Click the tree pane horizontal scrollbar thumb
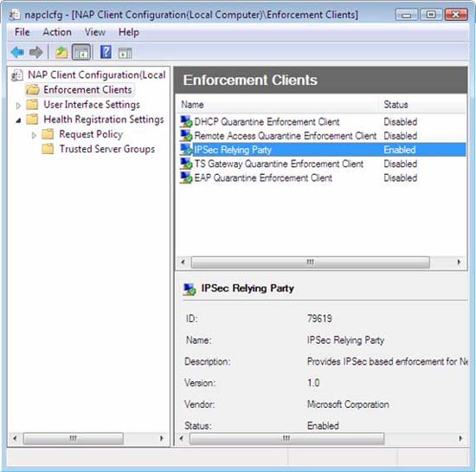This screenshot has width=476, height=472. click(x=74, y=438)
